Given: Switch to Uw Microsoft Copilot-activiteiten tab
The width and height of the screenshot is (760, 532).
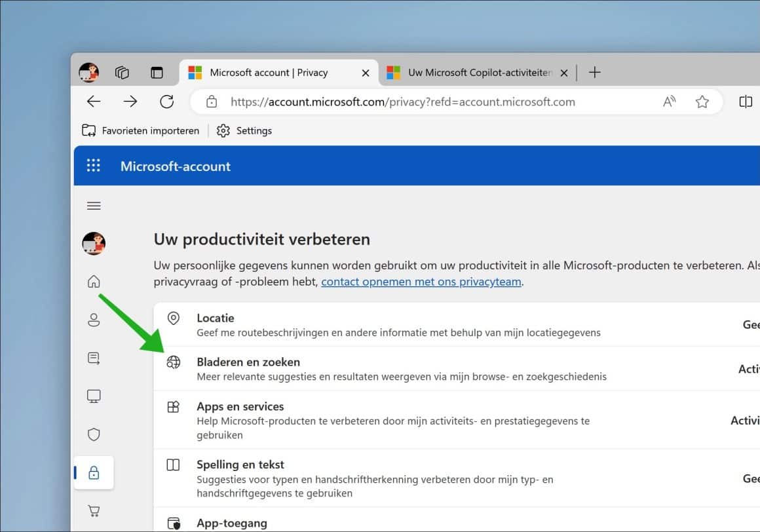Looking at the screenshot, I should point(478,73).
